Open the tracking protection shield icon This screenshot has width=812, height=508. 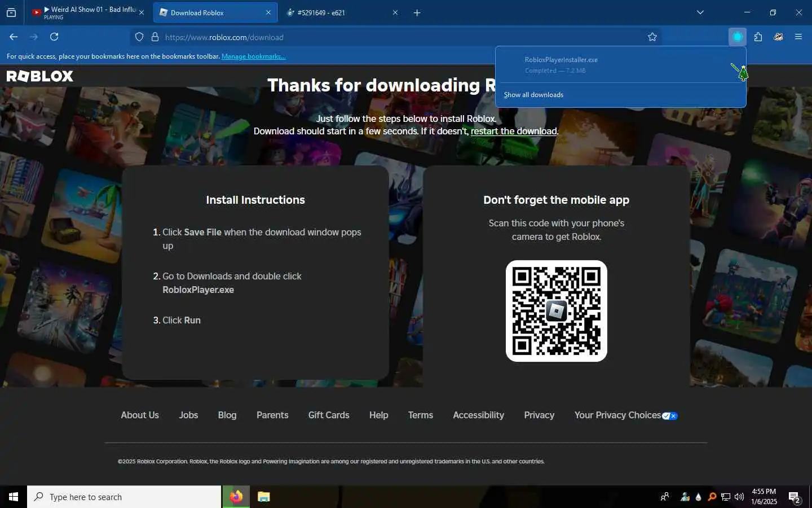coord(139,37)
